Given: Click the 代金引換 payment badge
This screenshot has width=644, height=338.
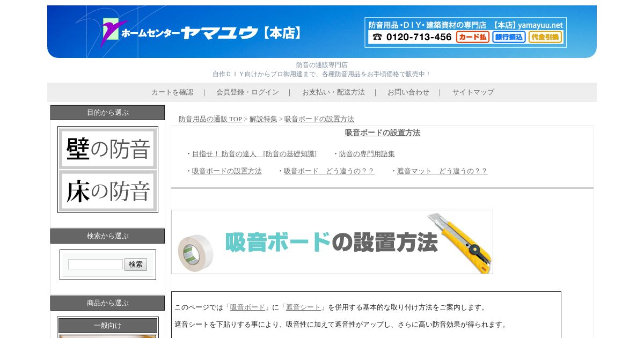Looking at the screenshot, I should 545,37.
